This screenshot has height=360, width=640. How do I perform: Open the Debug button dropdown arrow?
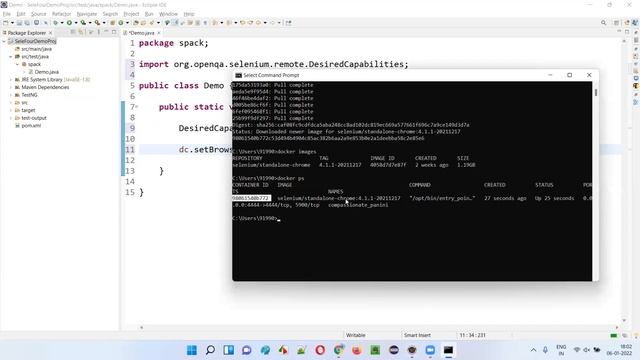pos(62,23)
